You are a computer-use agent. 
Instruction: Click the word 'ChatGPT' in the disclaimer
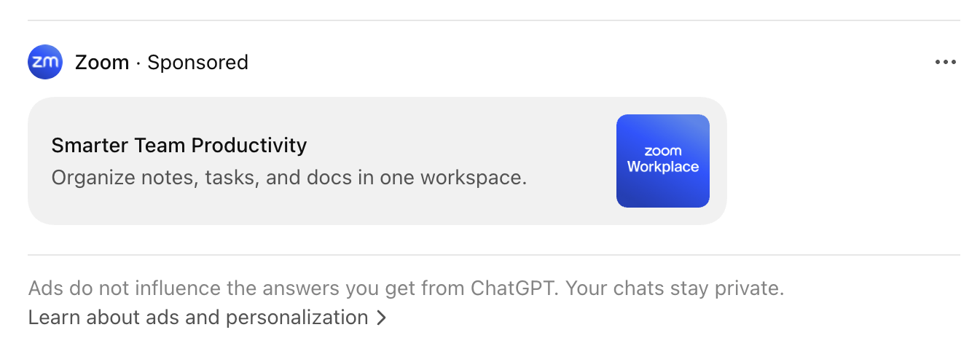pos(514,288)
